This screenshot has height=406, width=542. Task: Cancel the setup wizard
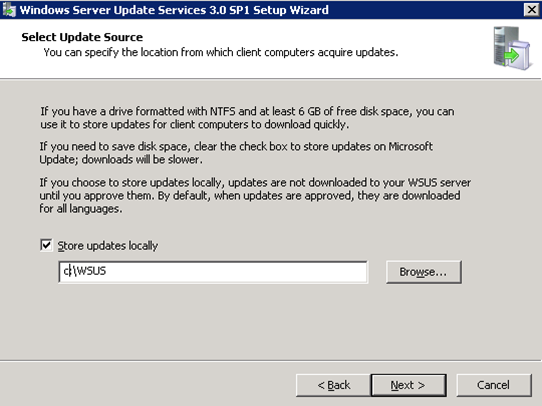[x=494, y=385]
